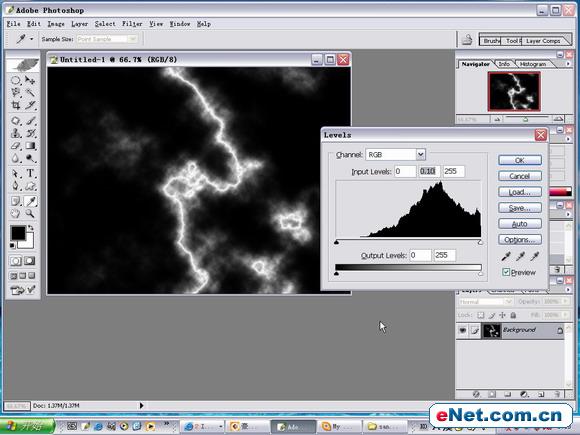Select the Gradient tool
This screenshot has height=435, width=580.
click(30, 146)
